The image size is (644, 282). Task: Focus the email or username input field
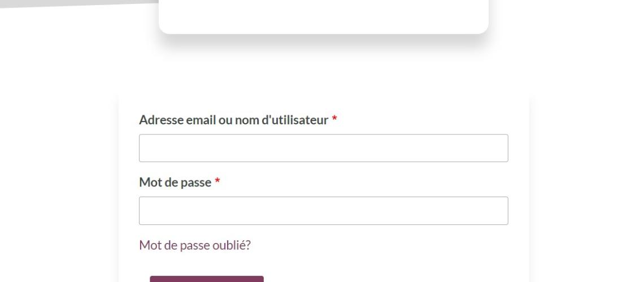[324, 148]
